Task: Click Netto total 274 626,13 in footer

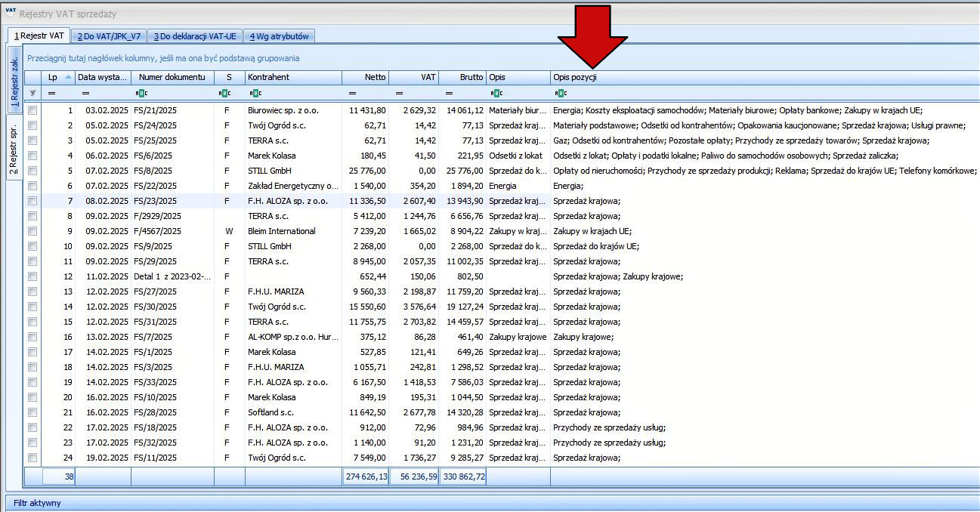Action: point(366,477)
